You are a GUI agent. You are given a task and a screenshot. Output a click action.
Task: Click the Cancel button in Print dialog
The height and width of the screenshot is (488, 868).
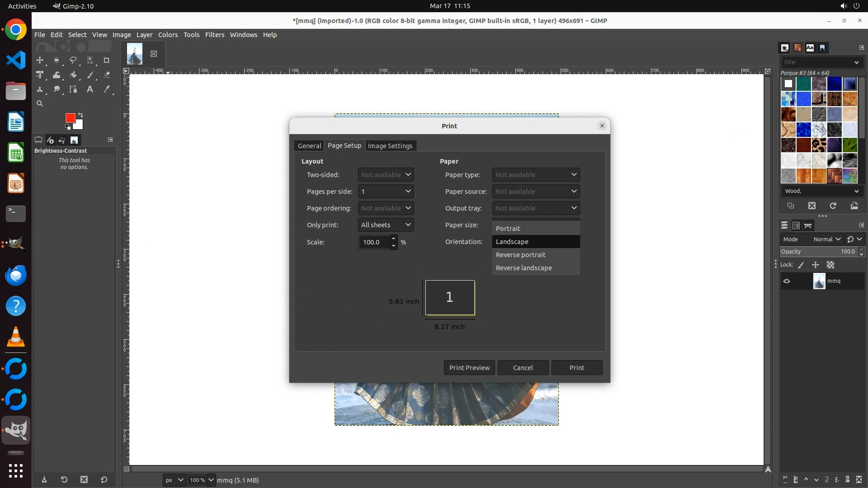[523, 368]
